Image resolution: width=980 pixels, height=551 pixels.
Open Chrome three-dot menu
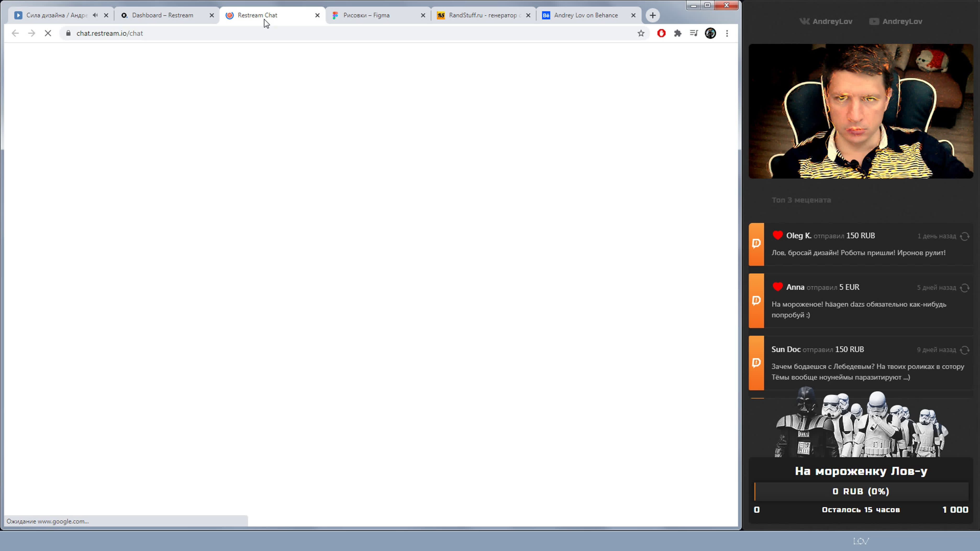click(x=727, y=33)
